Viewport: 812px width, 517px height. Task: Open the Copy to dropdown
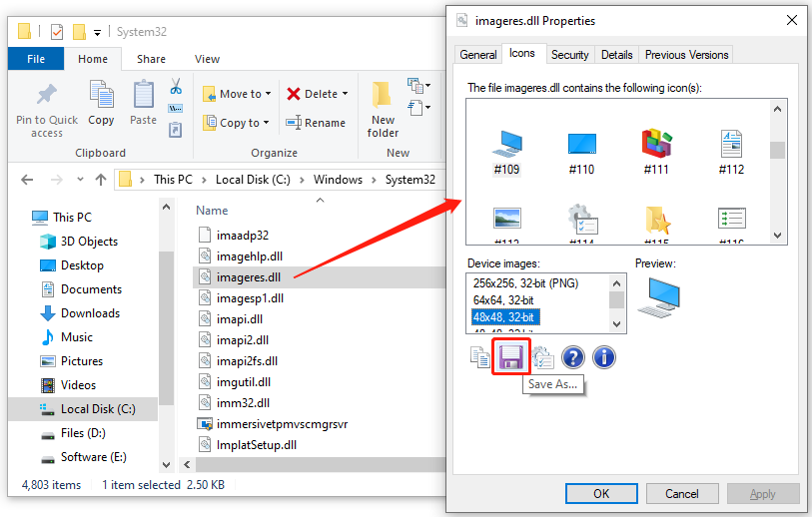tap(236, 123)
